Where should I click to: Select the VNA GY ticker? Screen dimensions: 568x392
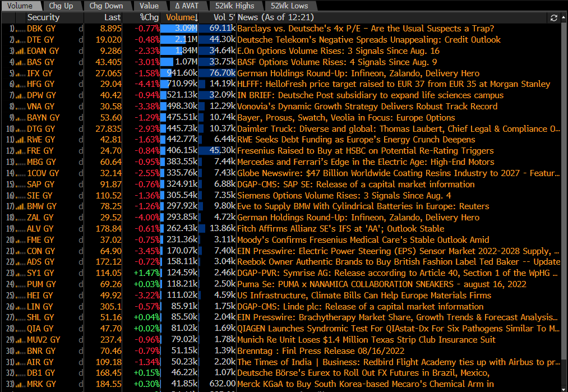40,107
